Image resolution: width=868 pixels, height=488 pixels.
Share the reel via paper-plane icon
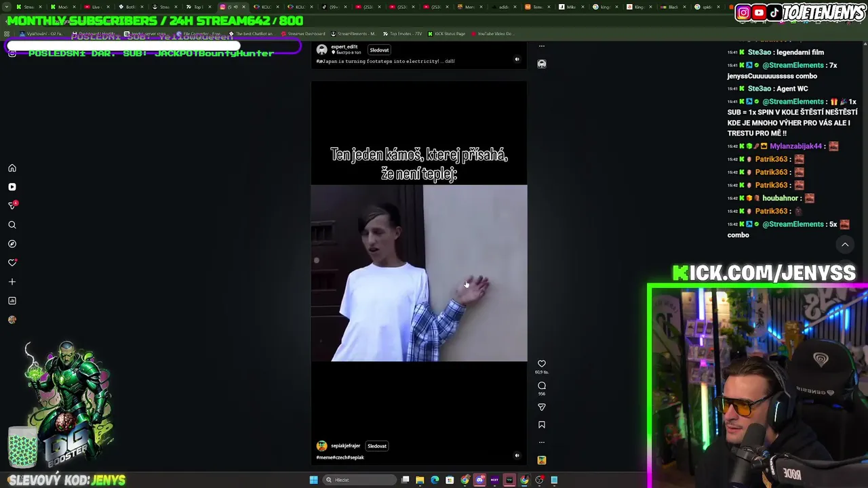click(x=542, y=407)
